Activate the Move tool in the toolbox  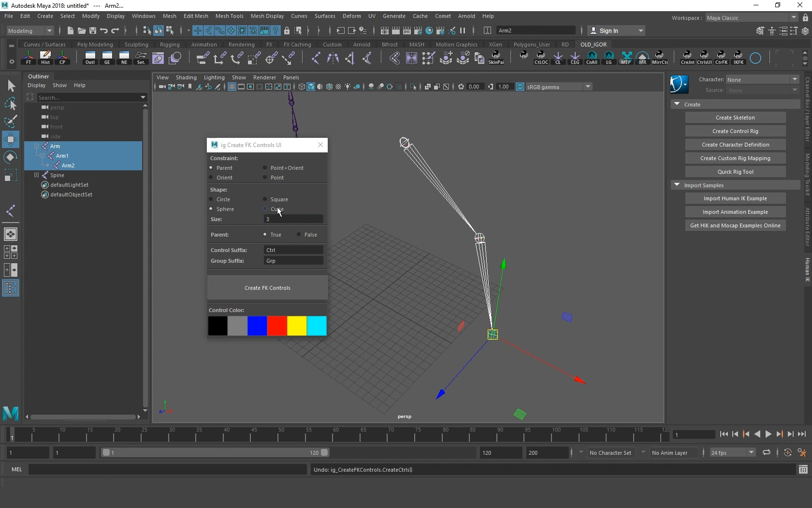[11, 140]
